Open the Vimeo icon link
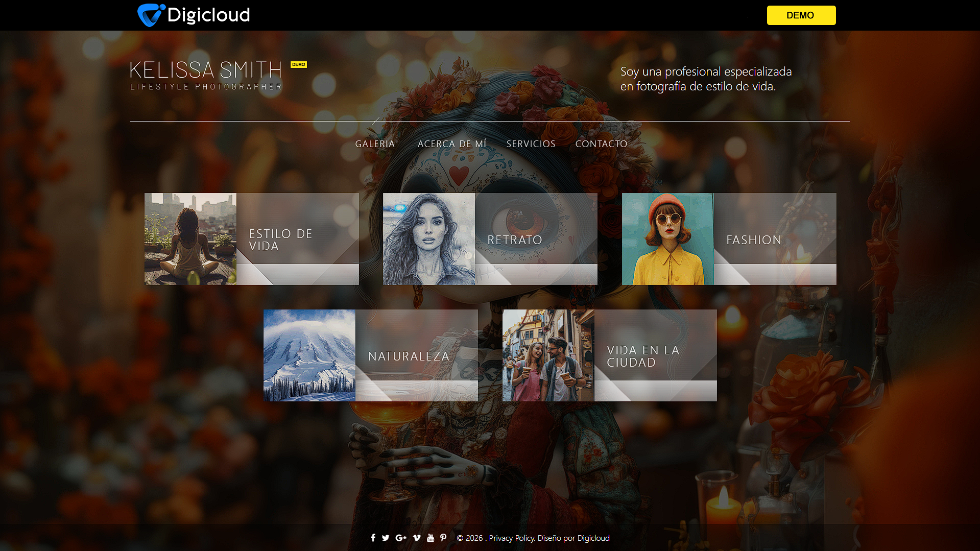The height and width of the screenshot is (551, 980). 417,538
